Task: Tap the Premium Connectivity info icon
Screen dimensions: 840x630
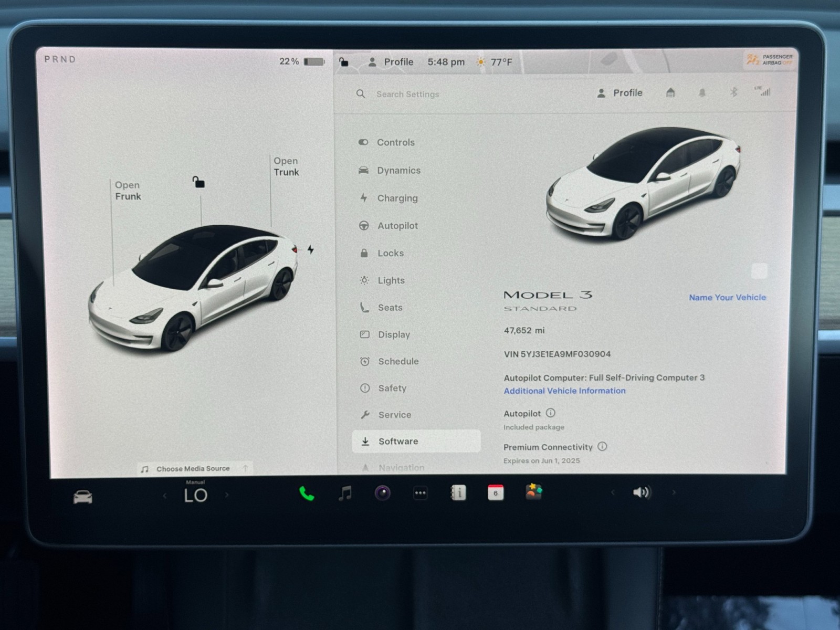Action: (602, 446)
